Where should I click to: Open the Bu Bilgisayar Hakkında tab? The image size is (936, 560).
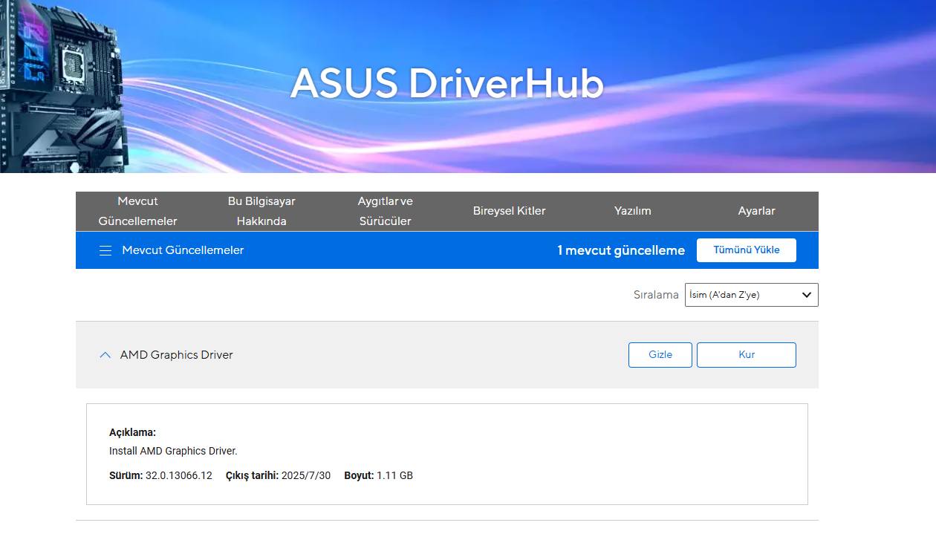[261, 211]
